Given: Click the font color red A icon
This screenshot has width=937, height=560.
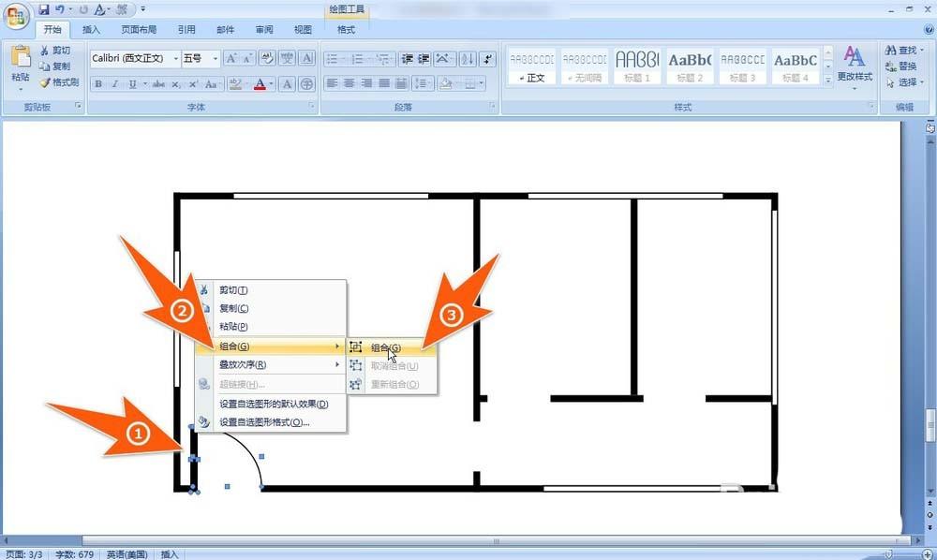Looking at the screenshot, I should (x=260, y=84).
